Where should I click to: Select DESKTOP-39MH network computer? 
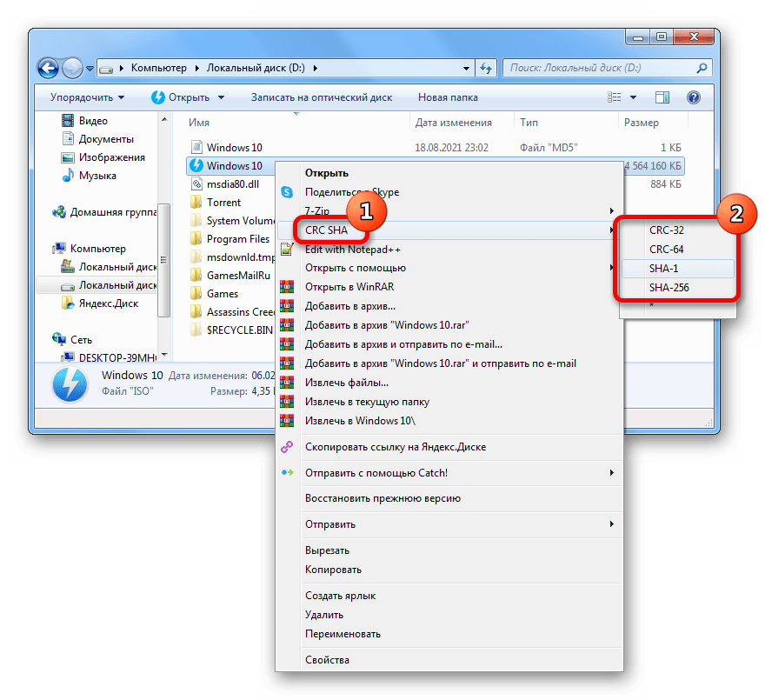(110, 357)
